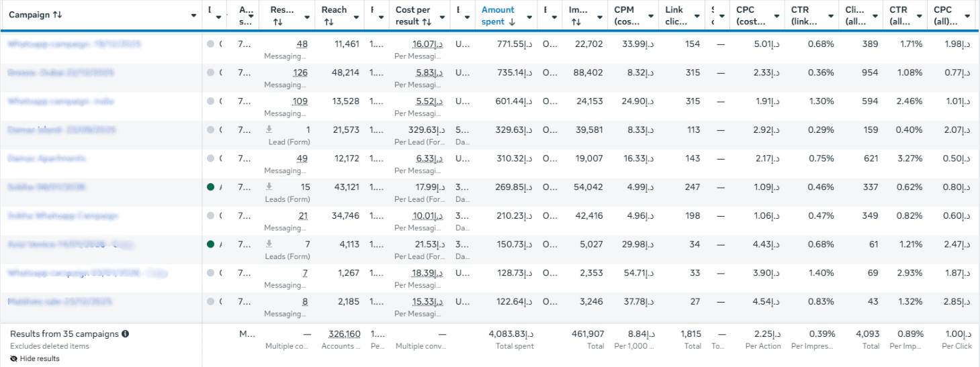Image resolution: width=980 pixels, height=367 pixels.
Task: Click the info icon beside Results from 35 campaigns
Action: click(126, 334)
